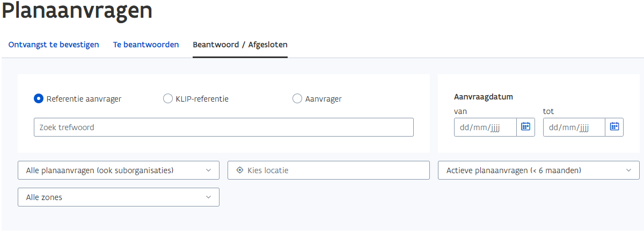The width and height of the screenshot is (644, 235).
Task: Click the 'van' label above start date
Action: pyautogui.click(x=460, y=112)
